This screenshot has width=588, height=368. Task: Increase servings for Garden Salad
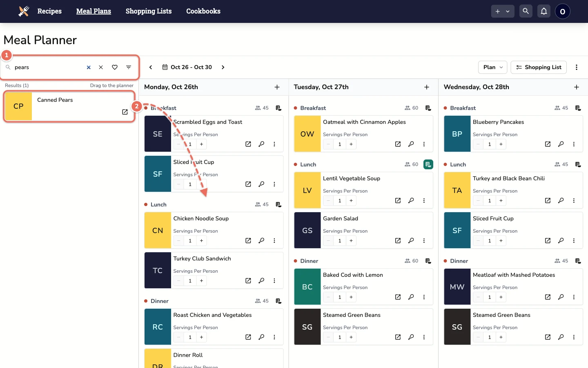351,240
